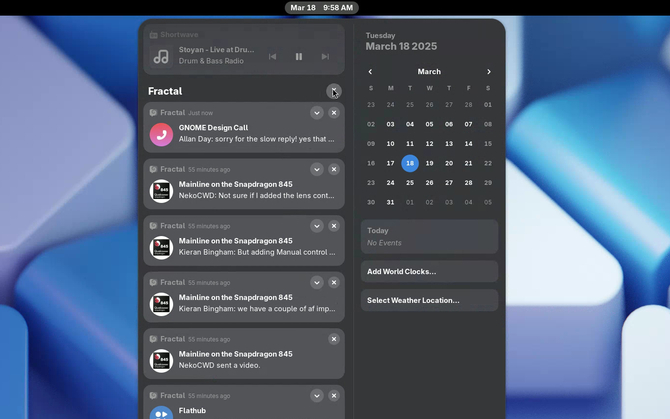Select March 20 in calendar
Screen dimensions: 670x419
(x=449, y=163)
